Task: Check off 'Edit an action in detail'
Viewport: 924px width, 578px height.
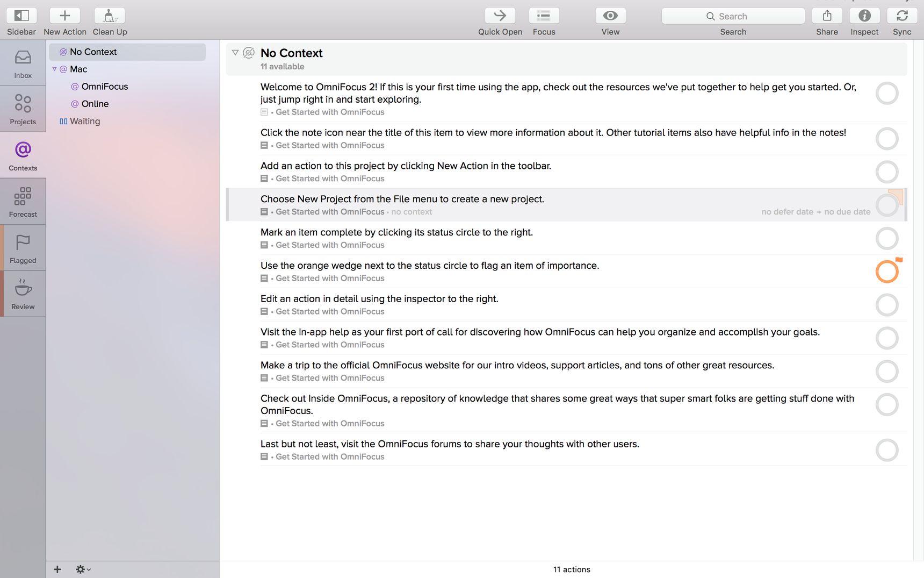Action: 887,305
